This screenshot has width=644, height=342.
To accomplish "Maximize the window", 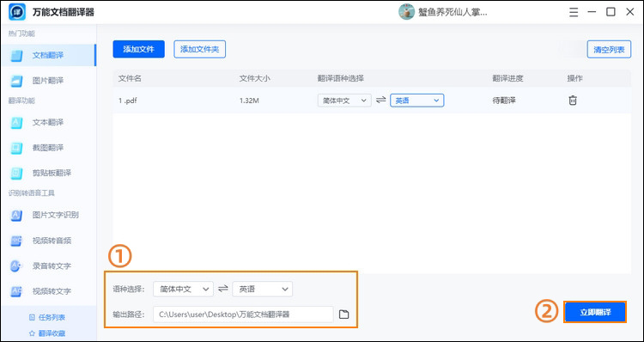I will (611, 12).
